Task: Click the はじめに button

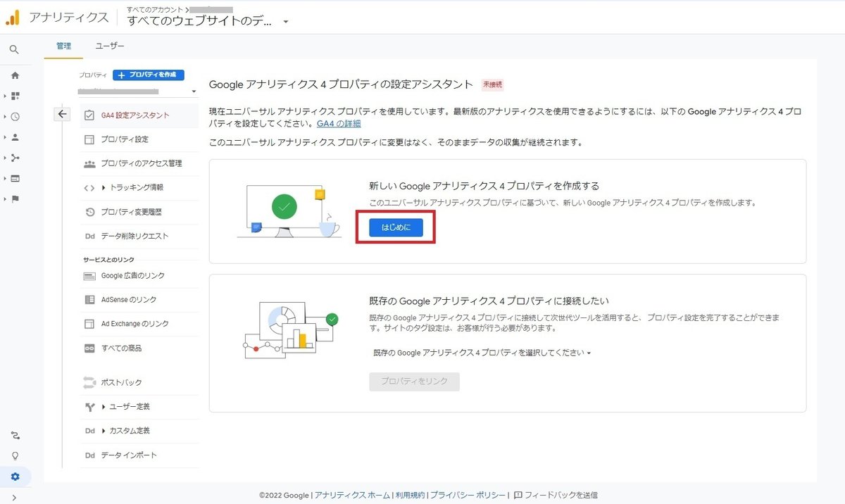Action: tap(396, 227)
